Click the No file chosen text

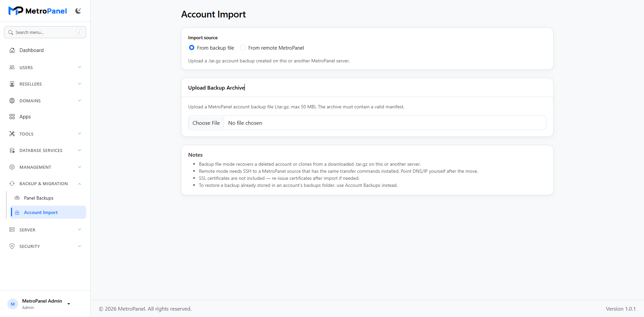pyautogui.click(x=245, y=123)
